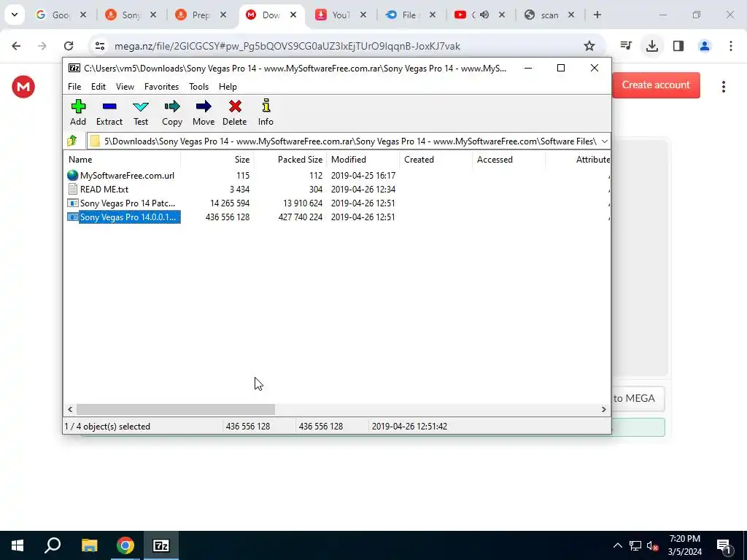Toggle Chrome side panel
Screen dimensions: 747x560
(x=678, y=46)
